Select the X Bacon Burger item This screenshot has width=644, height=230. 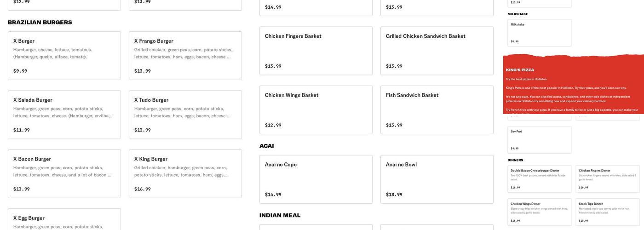tap(64, 173)
